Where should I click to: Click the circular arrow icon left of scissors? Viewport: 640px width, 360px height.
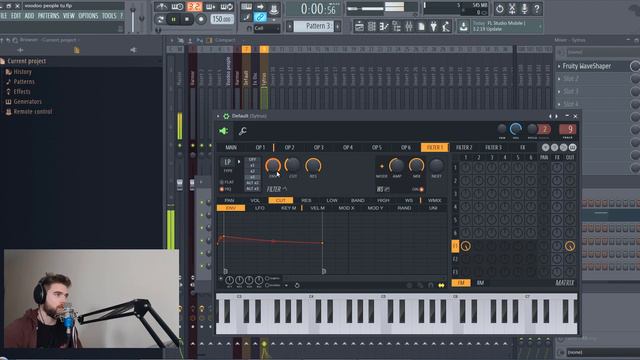coord(500,8)
